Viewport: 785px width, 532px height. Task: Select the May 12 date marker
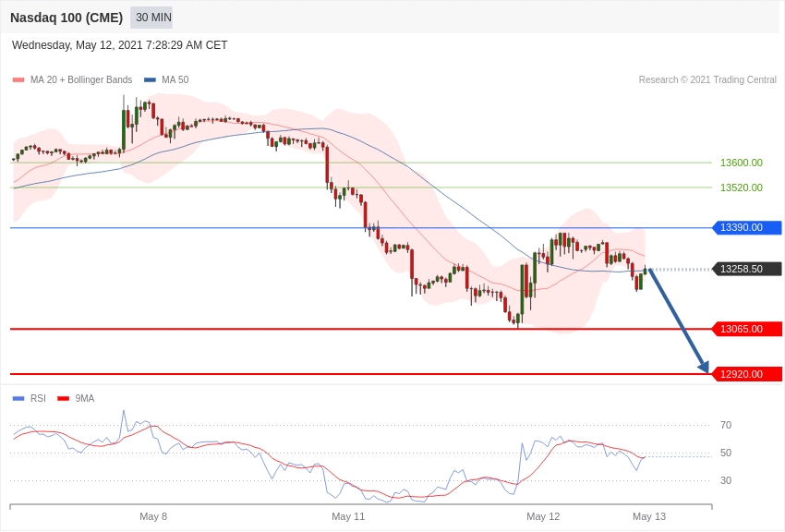(x=543, y=516)
